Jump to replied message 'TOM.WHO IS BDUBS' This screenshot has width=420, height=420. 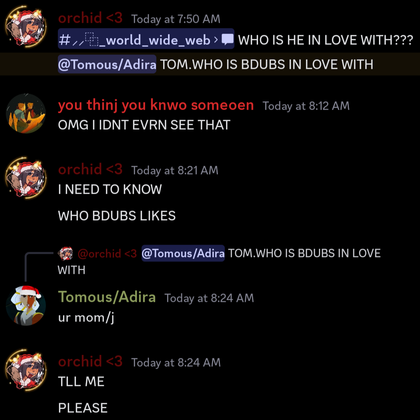[x=304, y=253]
